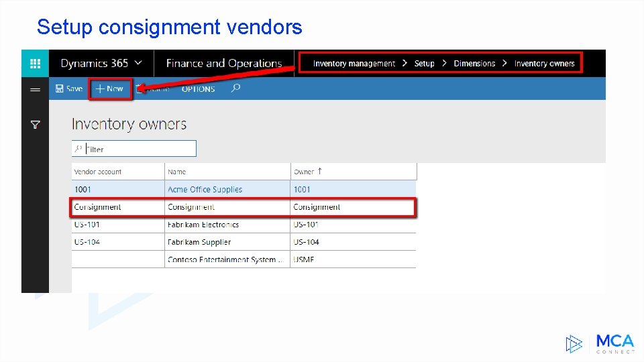Select the Consignment owner cell

tap(354, 207)
